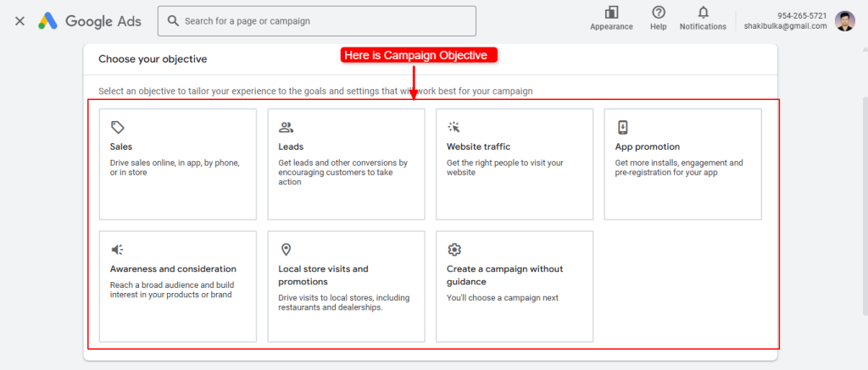This screenshot has height=370, width=868.
Task: Click the Sales price tag icon
Action: 117,128
